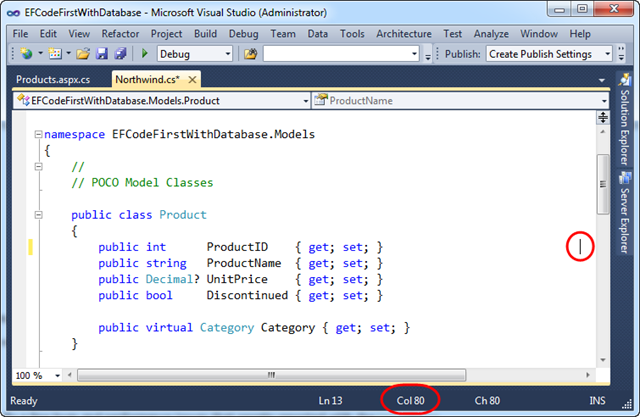Open the Window menu
The image size is (640, 417).
click(539, 34)
